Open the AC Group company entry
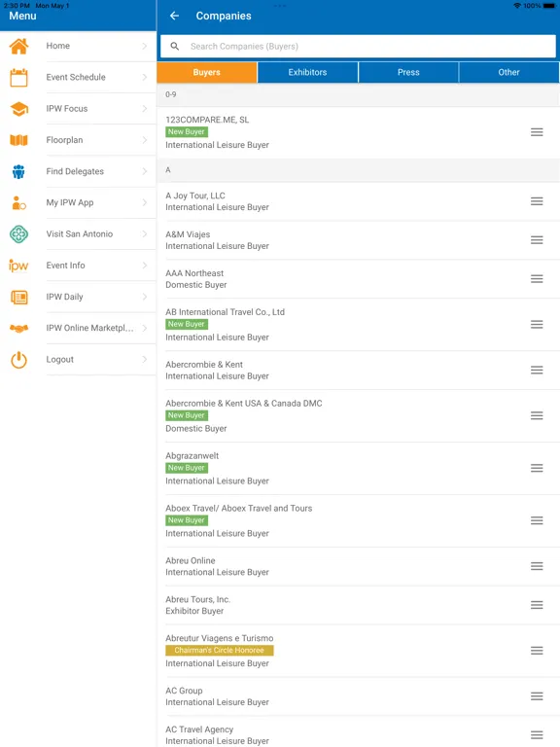 (x=358, y=696)
